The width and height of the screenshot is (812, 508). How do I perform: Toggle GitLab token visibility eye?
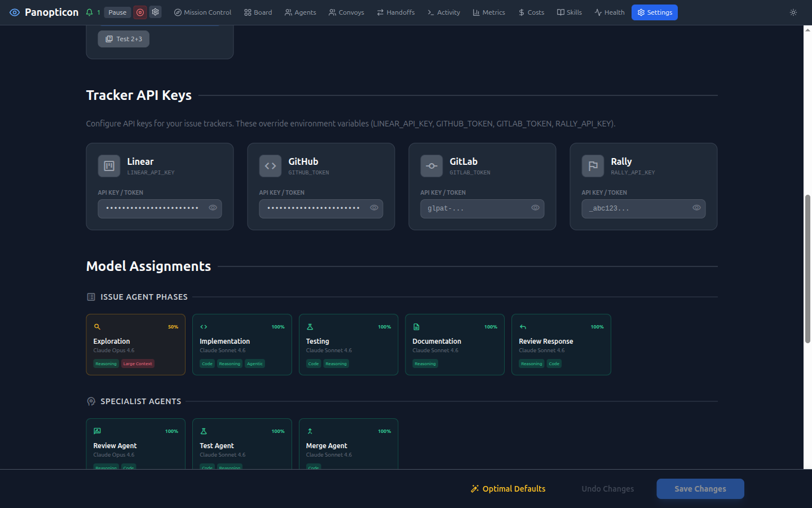pos(535,208)
